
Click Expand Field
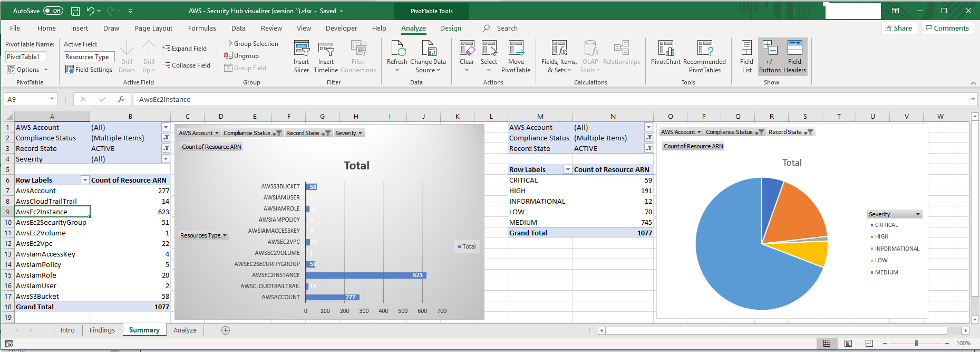185,48
